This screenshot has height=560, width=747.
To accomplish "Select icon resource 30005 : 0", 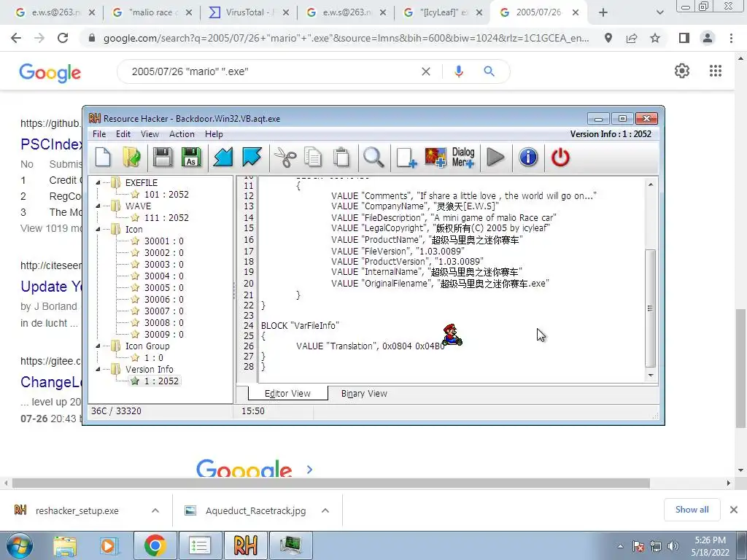I will click(164, 287).
